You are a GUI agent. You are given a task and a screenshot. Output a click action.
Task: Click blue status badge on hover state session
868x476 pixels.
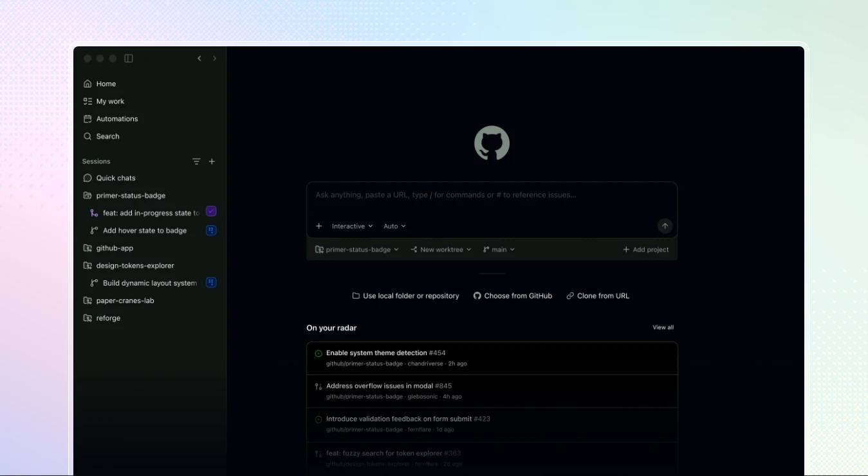(211, 230)
